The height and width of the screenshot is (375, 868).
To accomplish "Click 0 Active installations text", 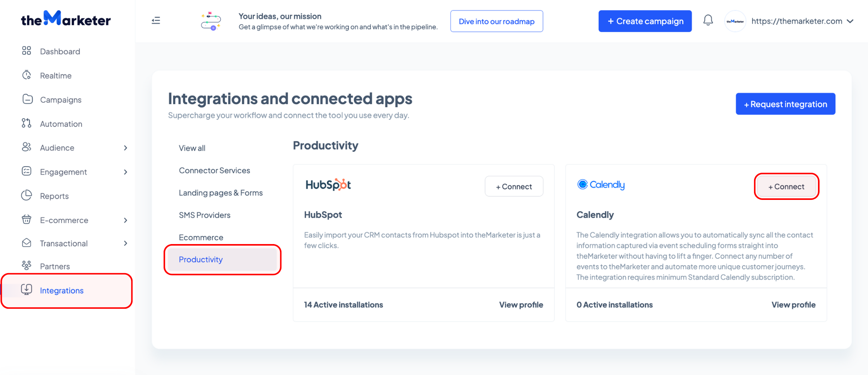I will coord(614,305).
